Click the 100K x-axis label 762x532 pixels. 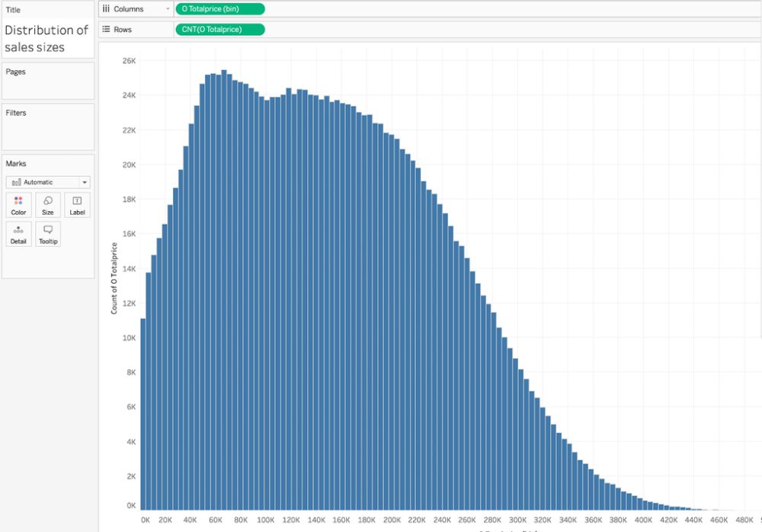pyautogui.click(x=265, y=520)
